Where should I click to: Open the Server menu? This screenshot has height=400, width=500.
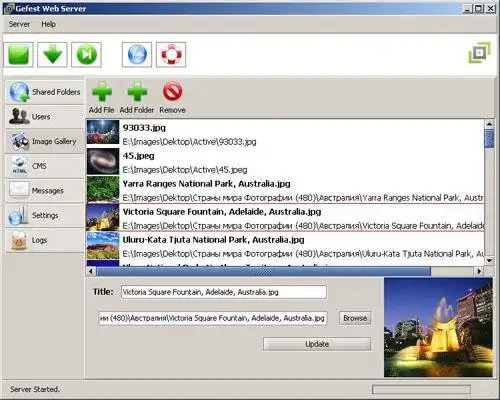point(19,24)
